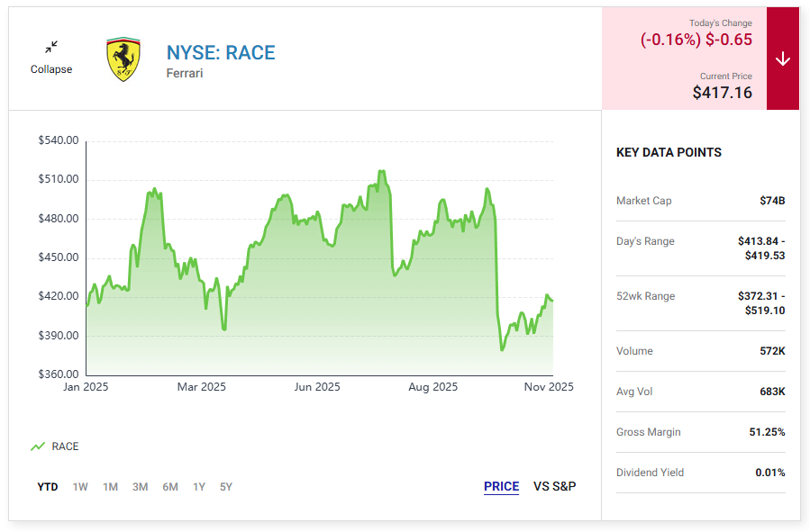
Task: Click the green RACE legend line icon
Action: point(38,446)
